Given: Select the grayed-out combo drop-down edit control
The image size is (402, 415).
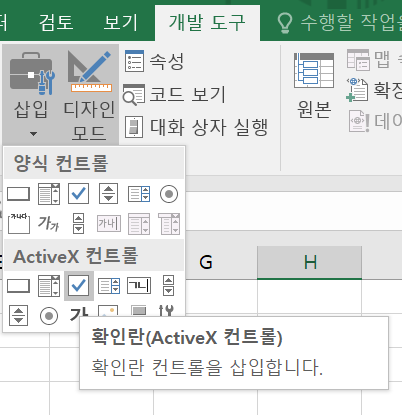Looking at the screenshot, I should pyautogui.click(x=169, y=224).
